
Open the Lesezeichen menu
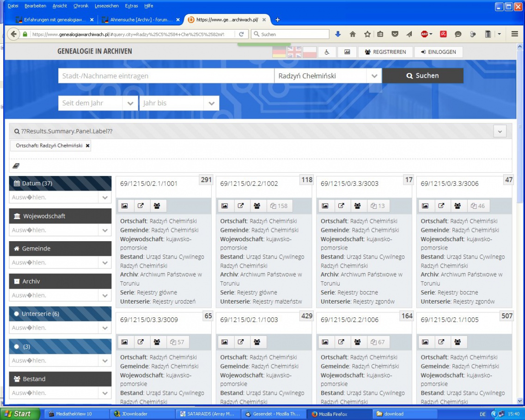[x=106, y=6]
